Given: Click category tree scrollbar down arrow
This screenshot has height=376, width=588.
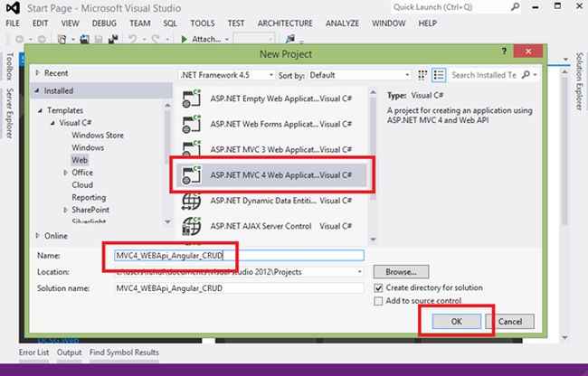Looking at the screenshot, I should tap(167, 221).
